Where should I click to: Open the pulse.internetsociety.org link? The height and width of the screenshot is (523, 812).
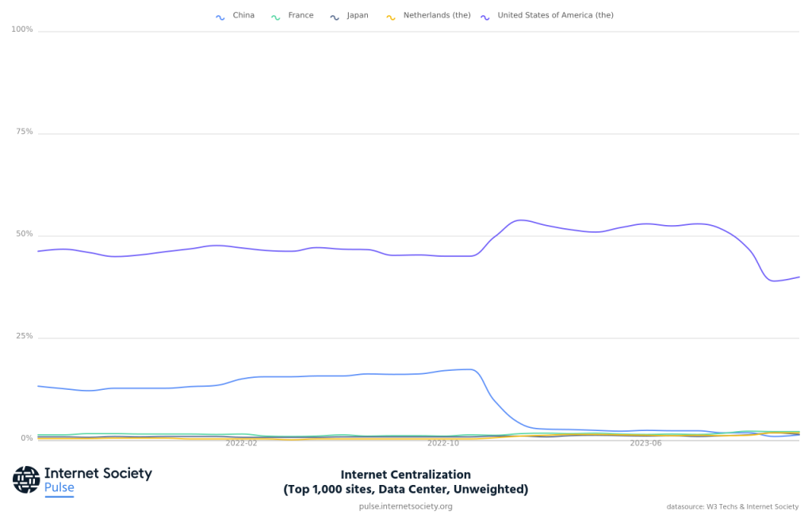405,507
